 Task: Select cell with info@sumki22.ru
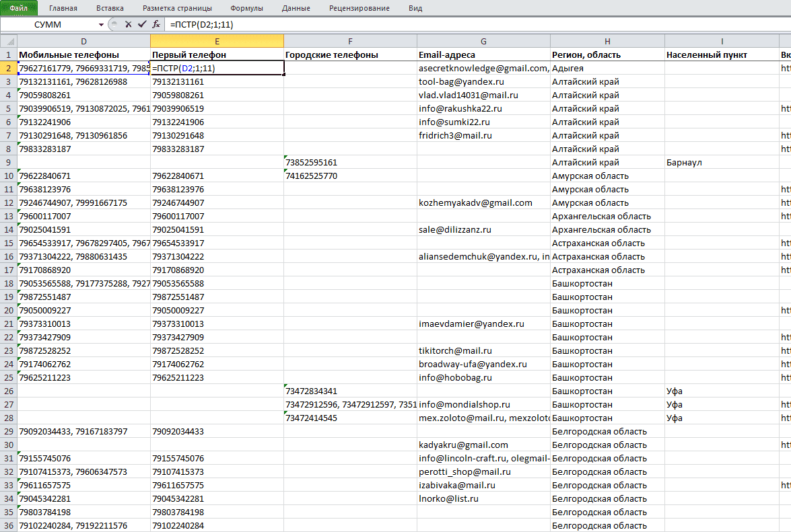(x=483, y=122)
